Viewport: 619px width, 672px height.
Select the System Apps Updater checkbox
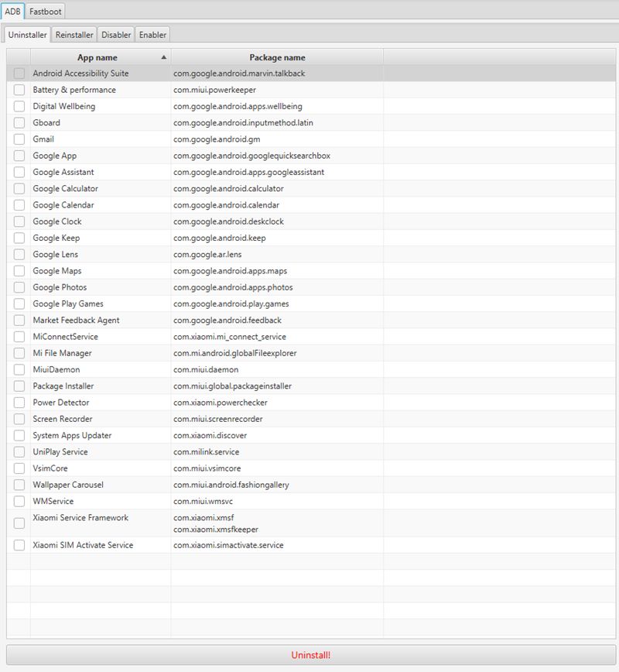[19, 435]
